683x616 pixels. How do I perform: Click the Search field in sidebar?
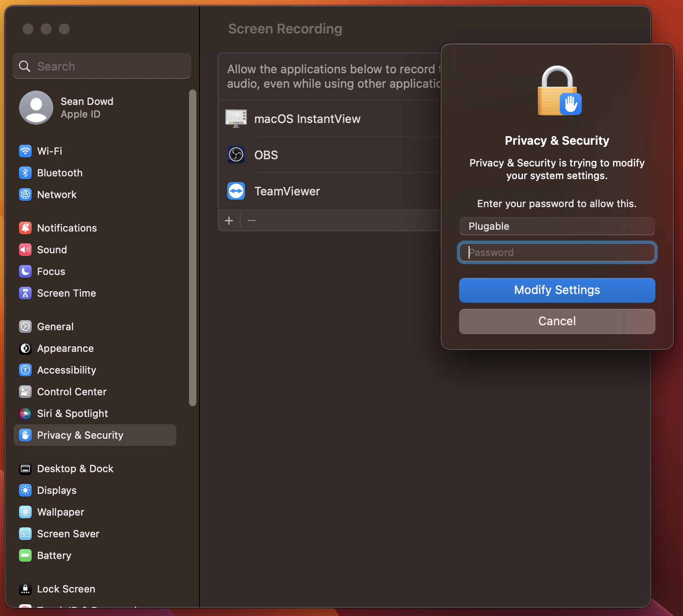point(102,66)
